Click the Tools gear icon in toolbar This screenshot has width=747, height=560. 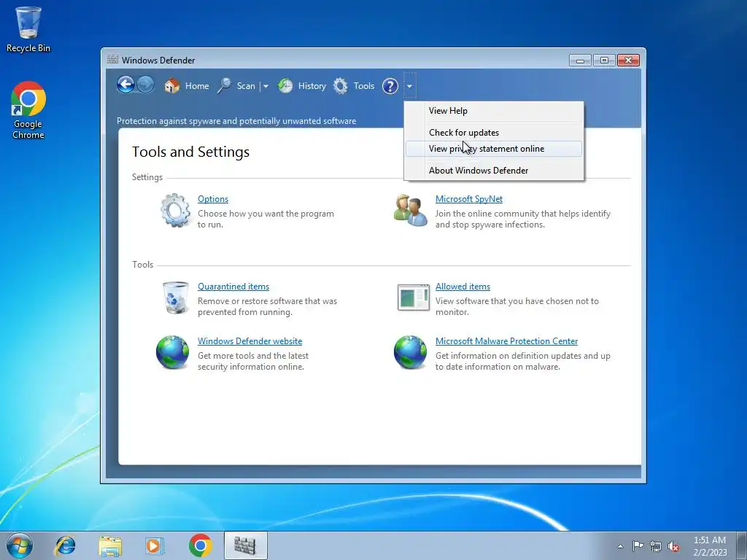tap(340, 86)
